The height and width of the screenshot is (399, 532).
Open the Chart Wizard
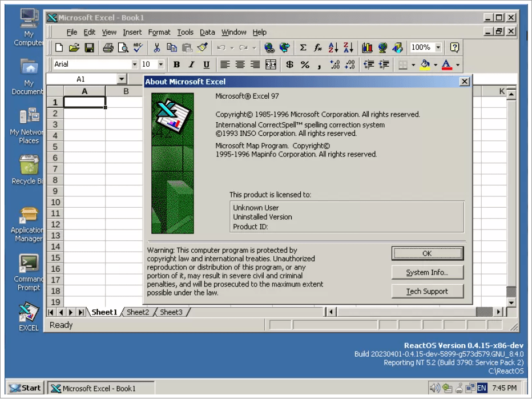pyautogui.click(x=367, y=47)
